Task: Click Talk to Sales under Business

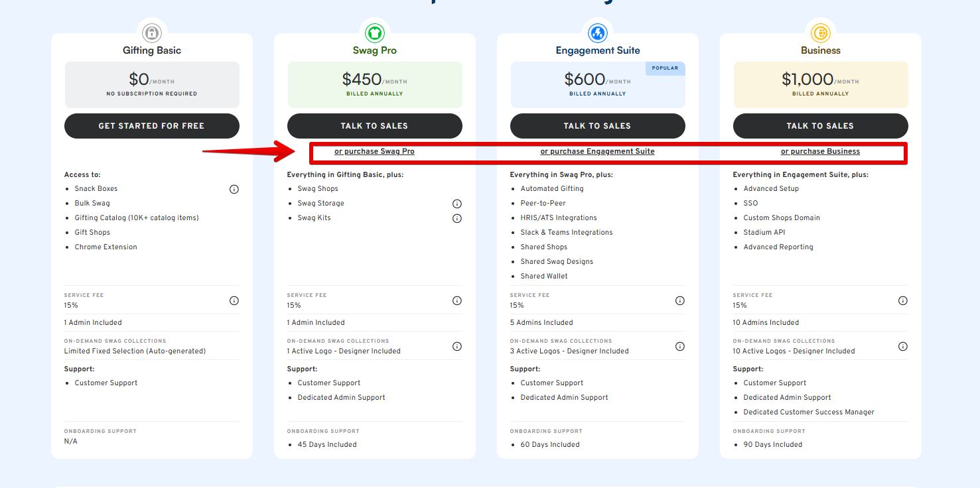Action: (821, 126)
